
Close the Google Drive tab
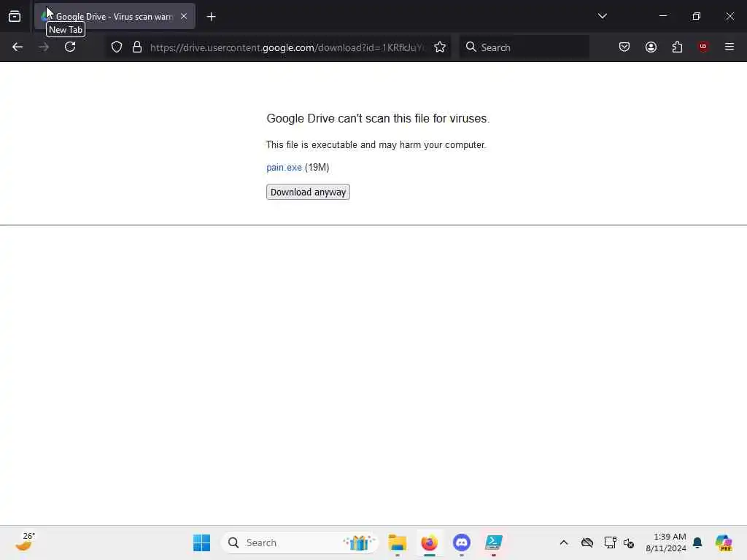point(184,16)
